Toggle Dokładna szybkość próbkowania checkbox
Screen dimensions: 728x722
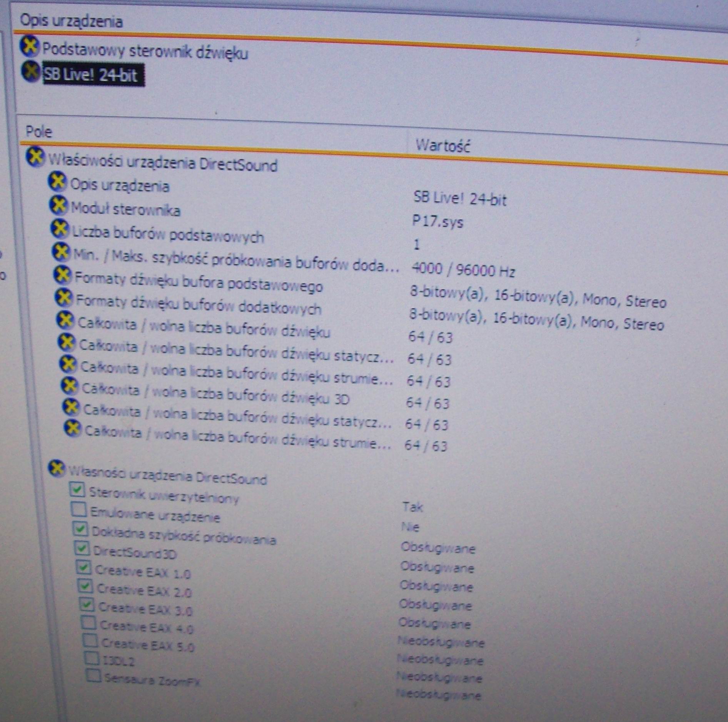[x=80, y=530]
